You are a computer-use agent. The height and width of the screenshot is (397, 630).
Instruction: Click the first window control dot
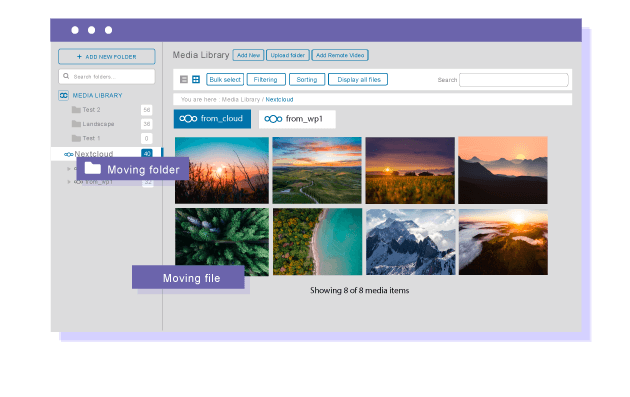[x=75, y=30]
